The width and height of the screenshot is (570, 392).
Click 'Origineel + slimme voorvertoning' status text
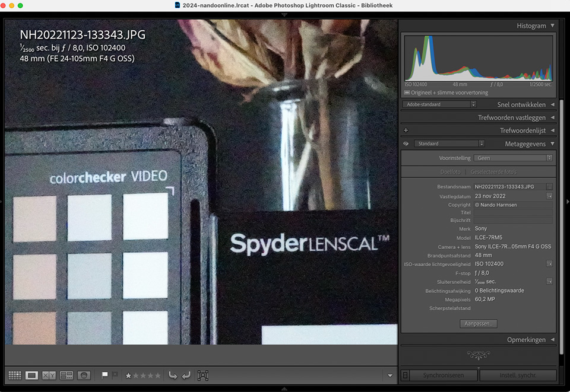[449, 93]
